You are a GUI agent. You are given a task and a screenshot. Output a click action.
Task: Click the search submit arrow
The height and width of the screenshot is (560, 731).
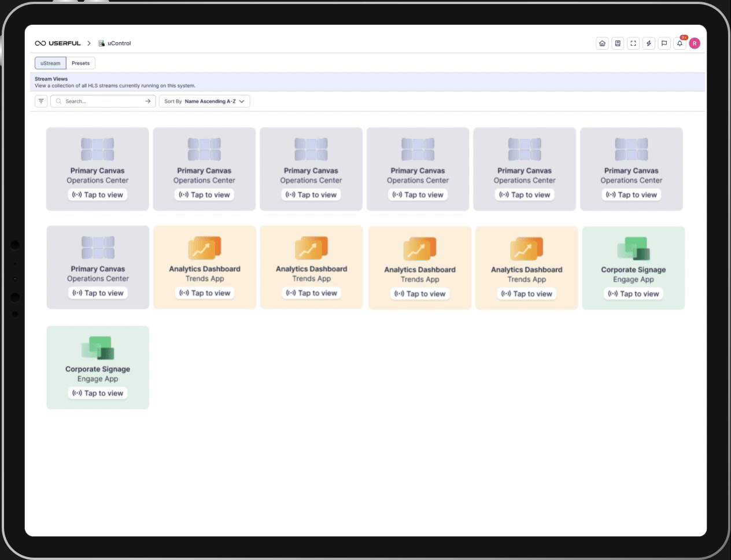(149, 101)
